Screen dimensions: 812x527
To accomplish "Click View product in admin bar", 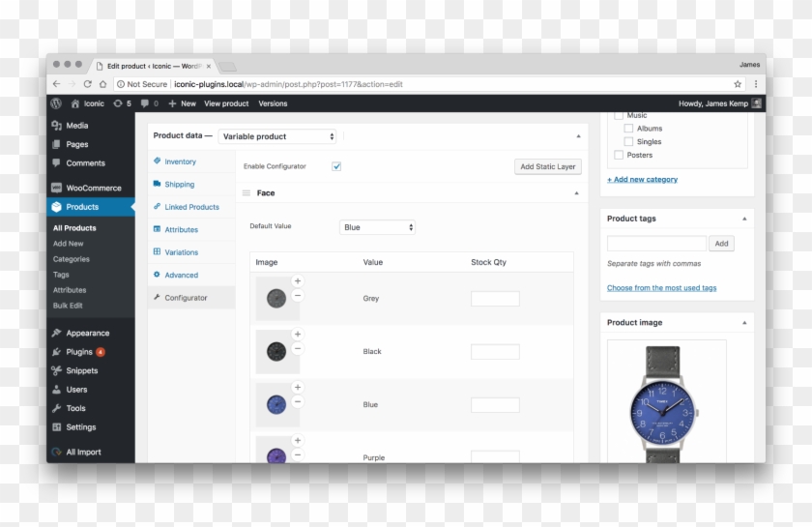I will pos(226,103).
